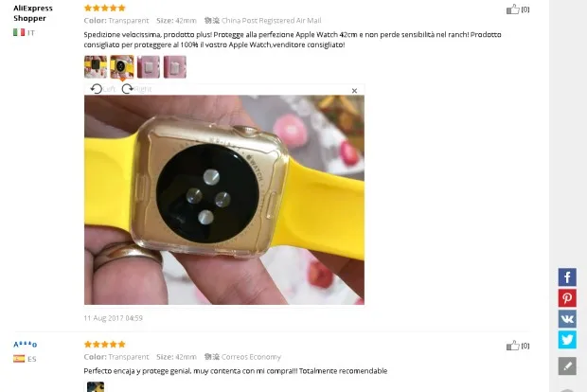Share the page on Facebook
The image size is (587, 392).
(567, 277)
